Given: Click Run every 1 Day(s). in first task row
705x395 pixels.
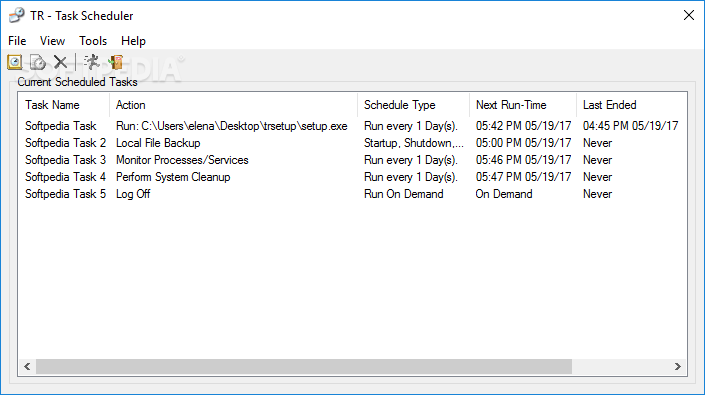Looking at the screenshot, I should point(411,126).
